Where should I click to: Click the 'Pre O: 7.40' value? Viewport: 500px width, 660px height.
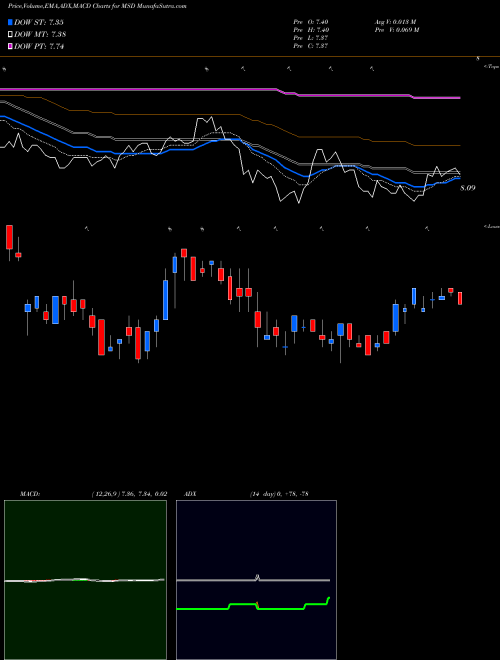[311, 22]
